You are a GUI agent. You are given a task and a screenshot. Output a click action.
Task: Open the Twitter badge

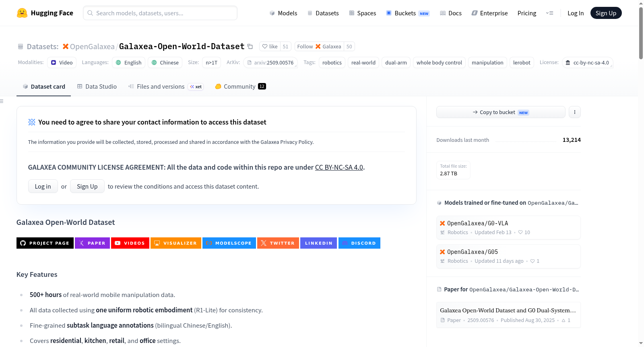pyautogui.click(x=278, y=243)
